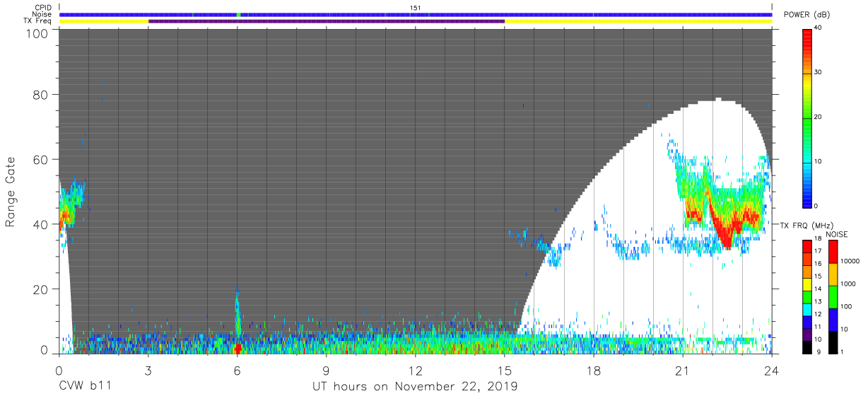Click the cyan 12-13 MHz frequency swatch
The width and height of the screenshot is (868, 401).
click(x=807, y=308)
